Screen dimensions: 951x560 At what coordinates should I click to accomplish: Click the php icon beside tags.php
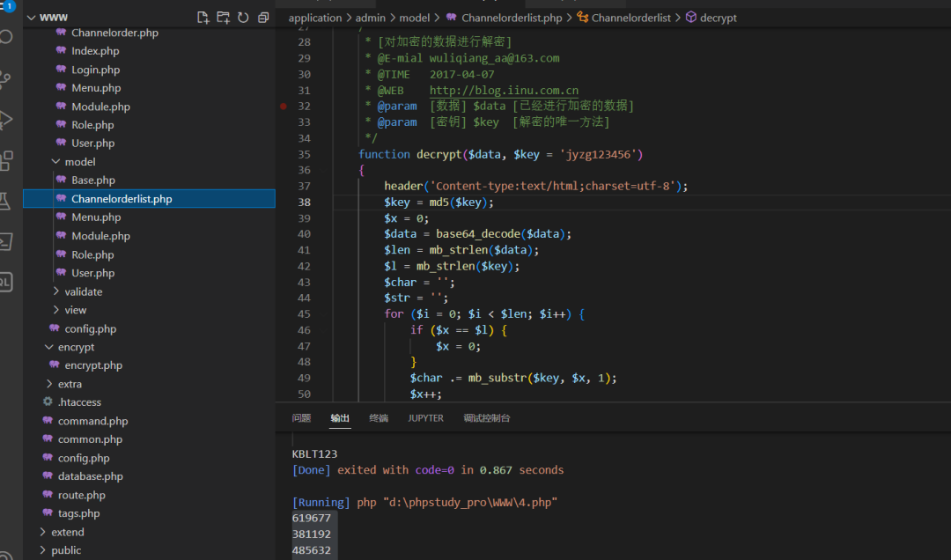point(48,512)
